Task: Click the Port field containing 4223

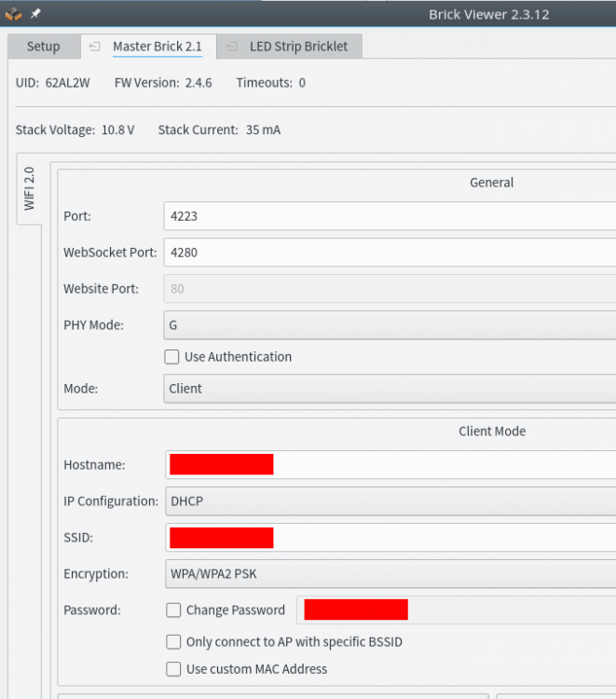Action: pyautogui.click(x=390, y=216)
